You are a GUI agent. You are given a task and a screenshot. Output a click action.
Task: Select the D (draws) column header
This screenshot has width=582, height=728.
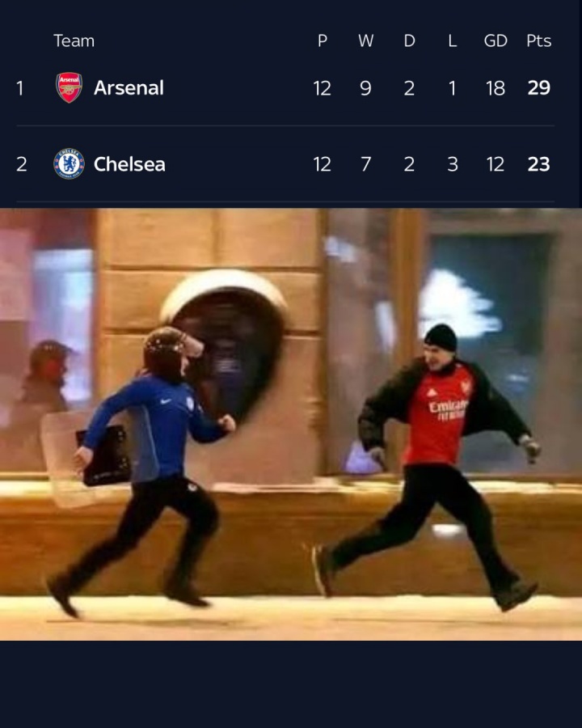pyautogui.click(x=409, y=41)
